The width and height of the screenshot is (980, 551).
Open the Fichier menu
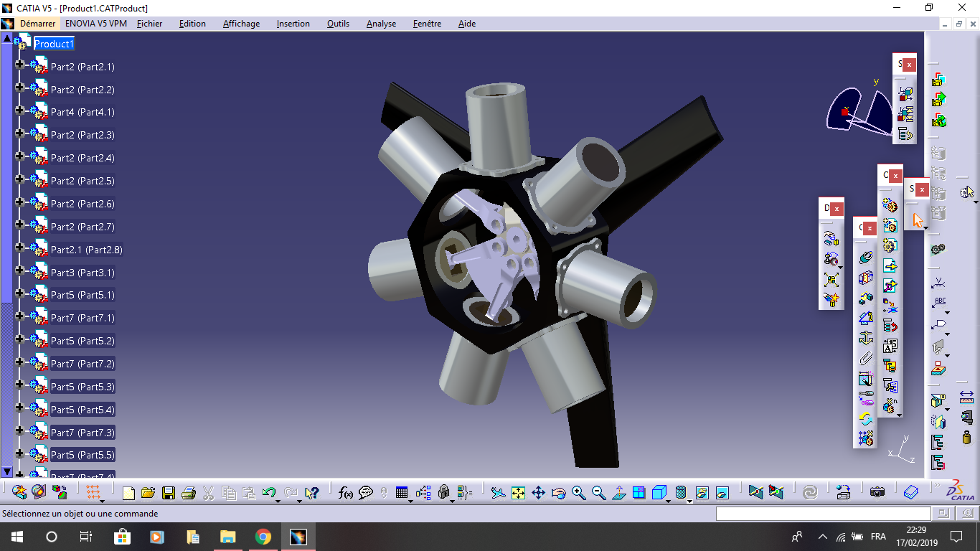pyautogui.click(x=149, y=24)
